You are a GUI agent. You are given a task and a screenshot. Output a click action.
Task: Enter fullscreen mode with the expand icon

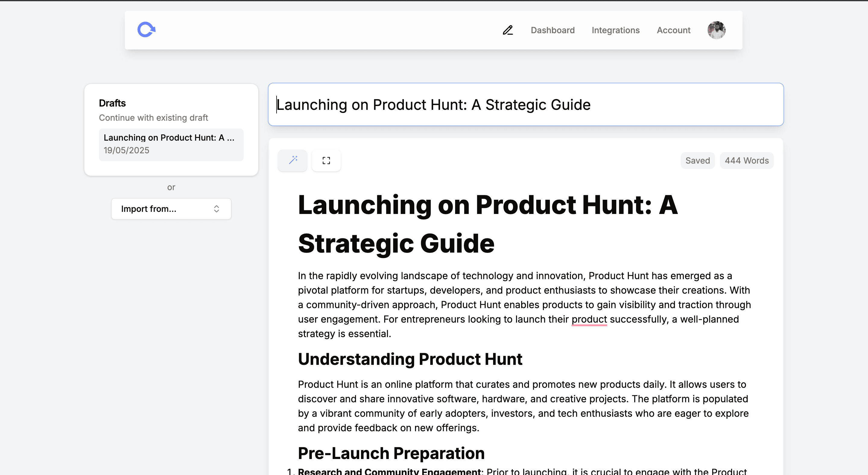pyautogui.click(x=326, y=160)
